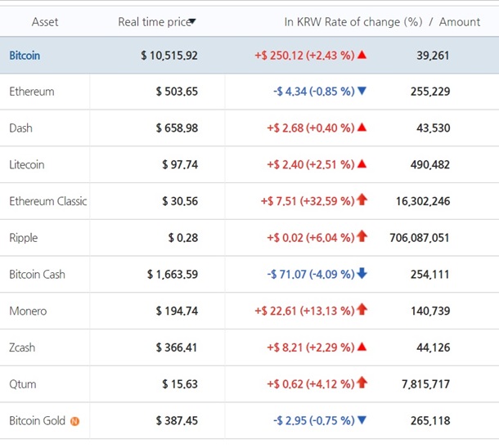Open the Bitcoin asset link
The width and height of the screenshot is (499, 448).
click(25, 56)
